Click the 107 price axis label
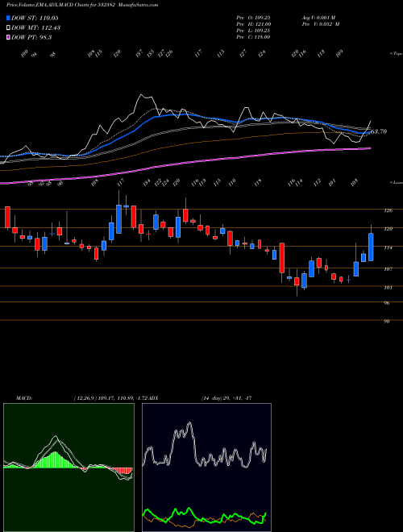 click(388, 269)
